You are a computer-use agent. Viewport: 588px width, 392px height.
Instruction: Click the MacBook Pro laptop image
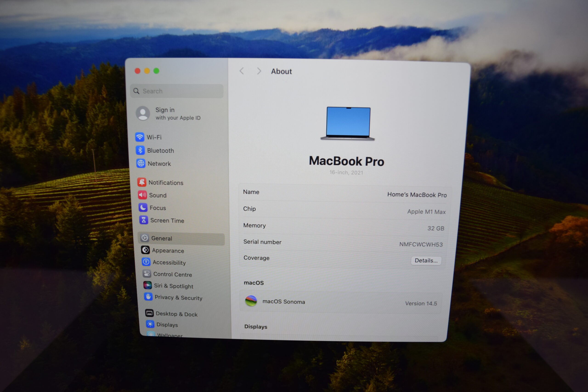(x=348, y=124)
